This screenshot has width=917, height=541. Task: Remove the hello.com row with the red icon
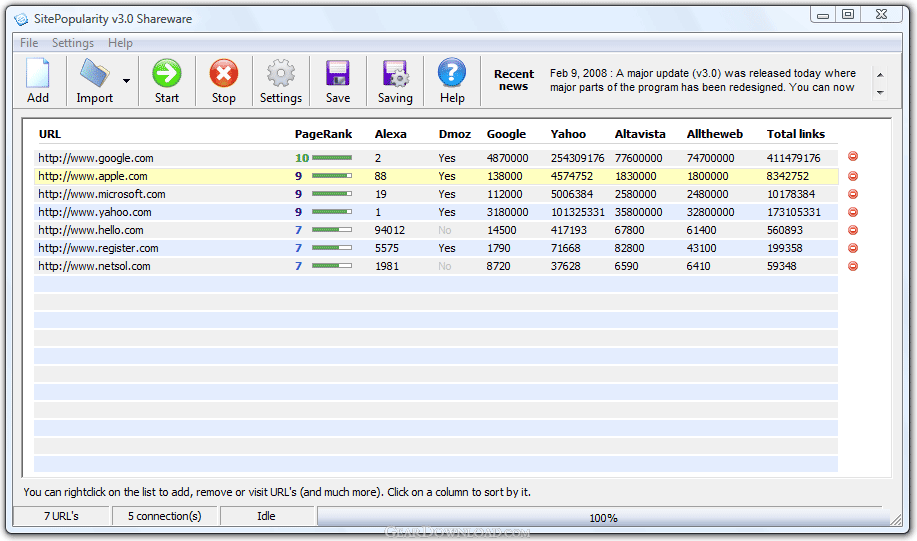pyautogui.click(x=853, y=230)
